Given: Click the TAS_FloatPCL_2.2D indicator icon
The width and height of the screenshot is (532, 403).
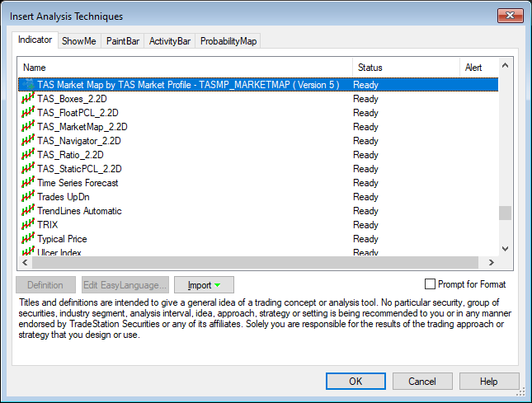Looking at the screenshot, I should pos(28,112).
